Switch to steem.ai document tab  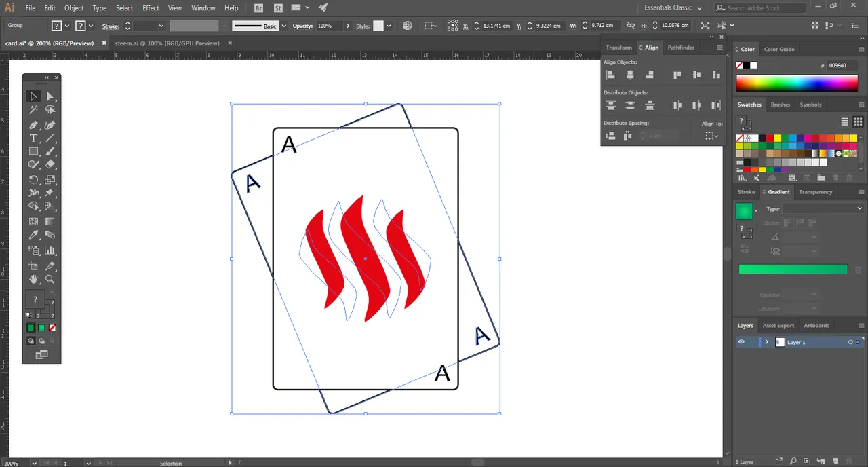[167, 43]
